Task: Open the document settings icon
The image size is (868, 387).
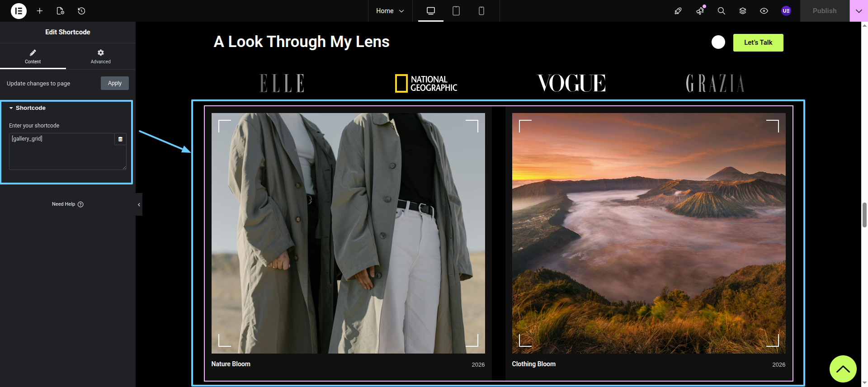Action: (61, 11)
